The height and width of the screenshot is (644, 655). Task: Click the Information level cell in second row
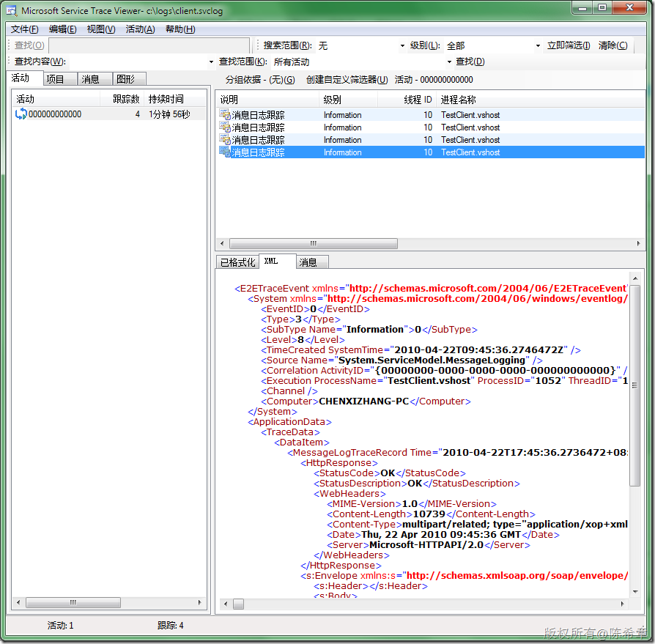coord(343,127)
